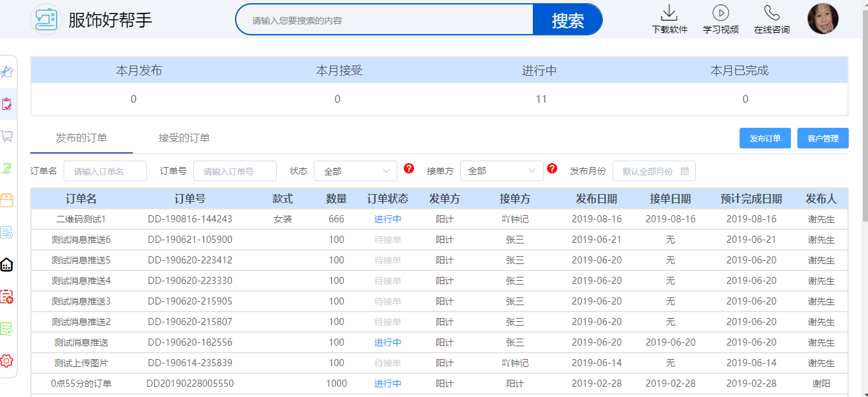Open order 二维码测试1
This screenshot has width=868, height=397.
tap(81, 219)
